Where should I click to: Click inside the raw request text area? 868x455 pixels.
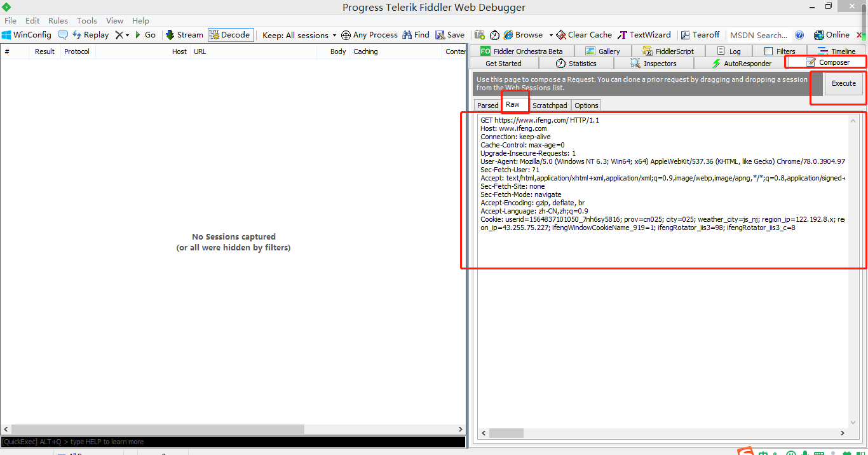(663, 271)
